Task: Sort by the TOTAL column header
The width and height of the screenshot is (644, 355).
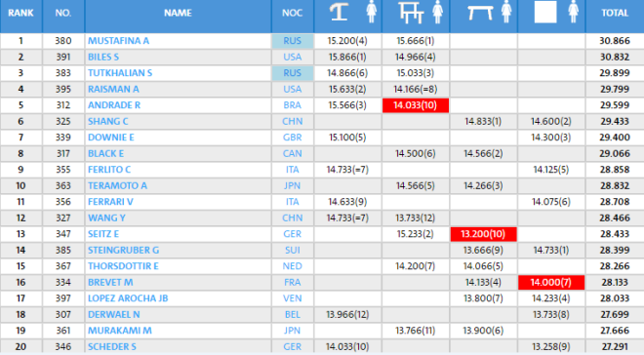Action: (615, 13)
